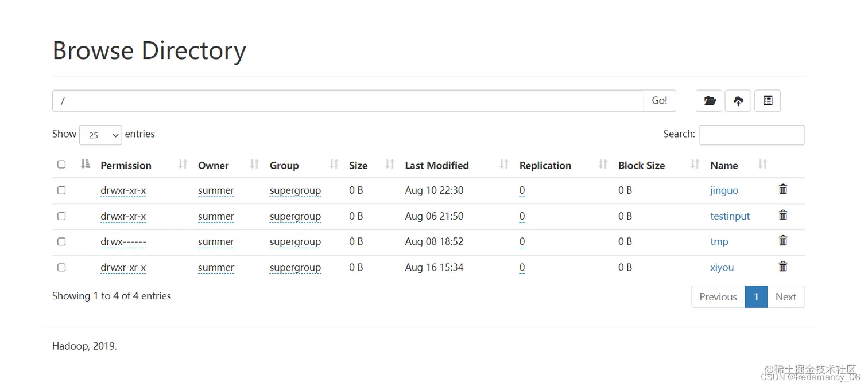Click the Next pagination button
The image size is (868, 387).
point(786,296)
